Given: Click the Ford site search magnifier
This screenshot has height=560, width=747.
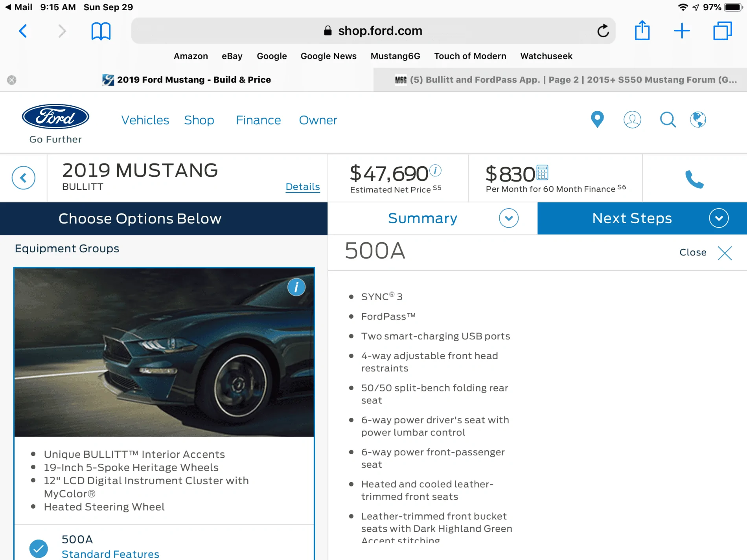Looking at the screenshot, I should pos(668,119).
